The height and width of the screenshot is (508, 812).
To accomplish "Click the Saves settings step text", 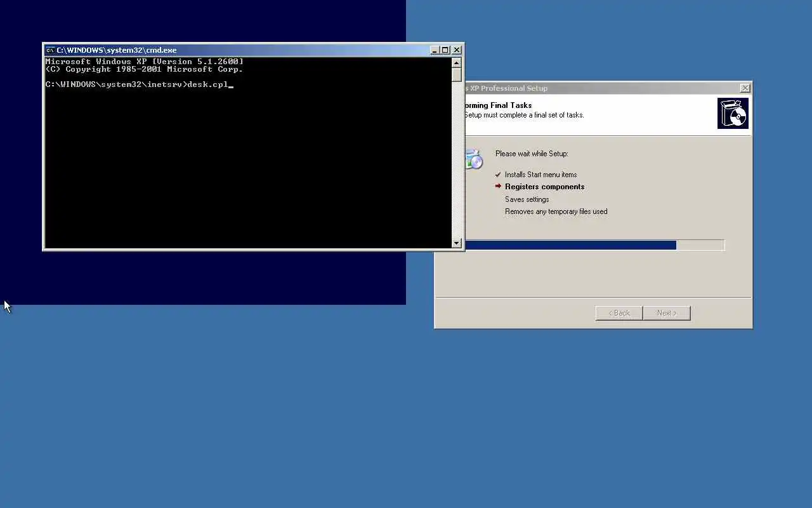I will tap(527, 199).
